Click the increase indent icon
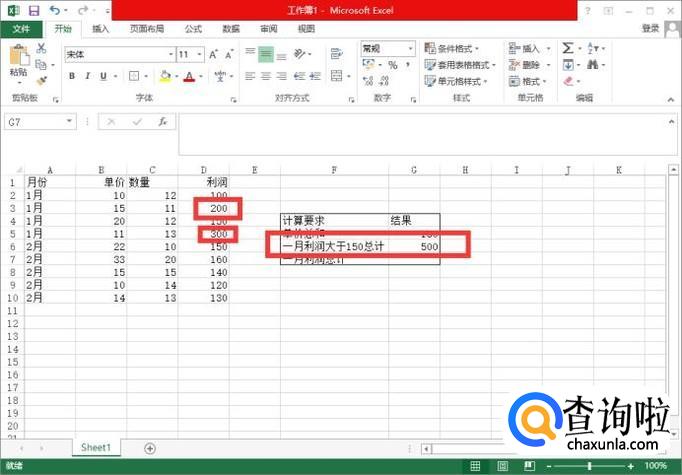Viewport: 682px width, 475px height. coord(315,76)
